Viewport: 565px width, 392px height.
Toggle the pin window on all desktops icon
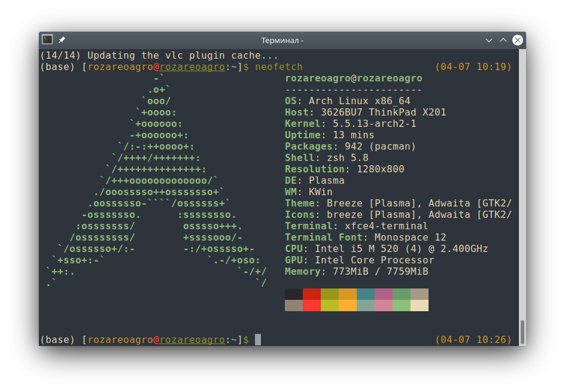coord(62,40)
